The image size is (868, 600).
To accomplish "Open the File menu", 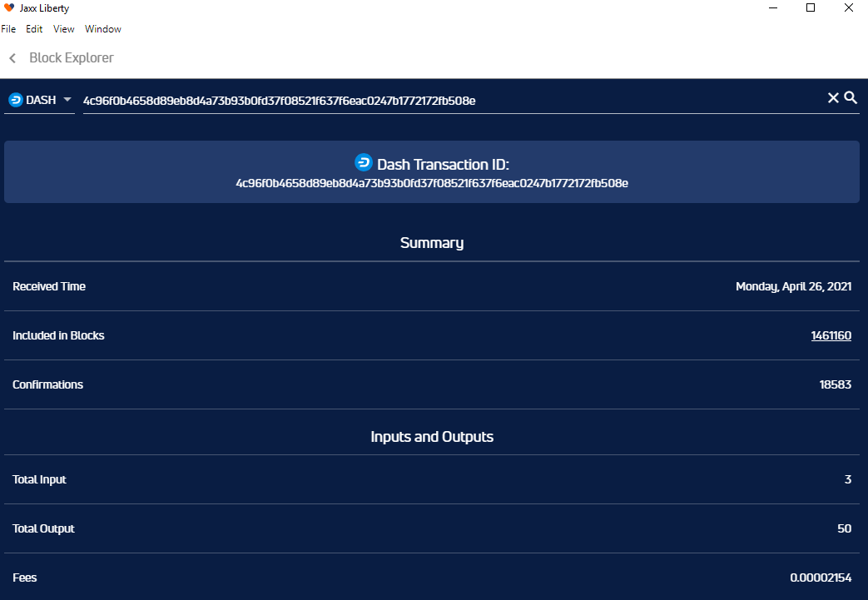I will (x=8, y=29).
